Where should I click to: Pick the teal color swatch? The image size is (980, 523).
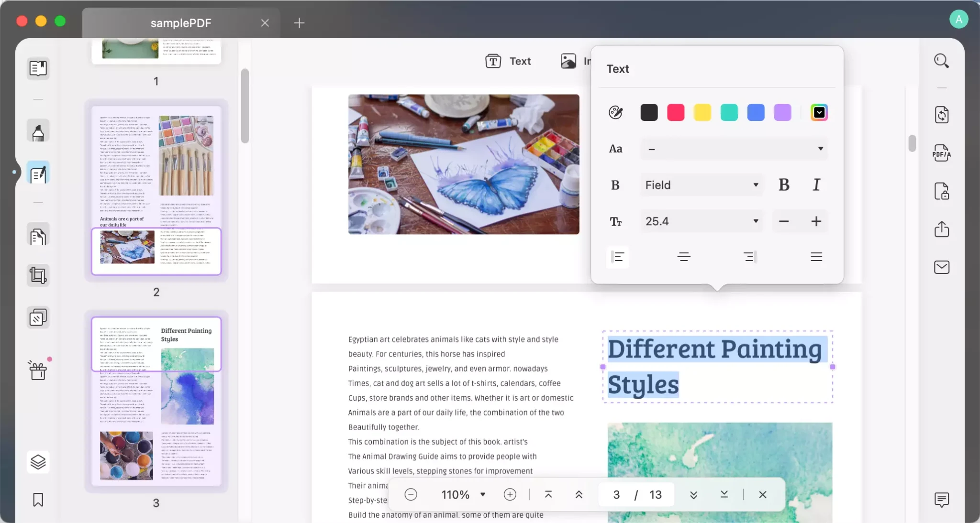tap(729, 112)
